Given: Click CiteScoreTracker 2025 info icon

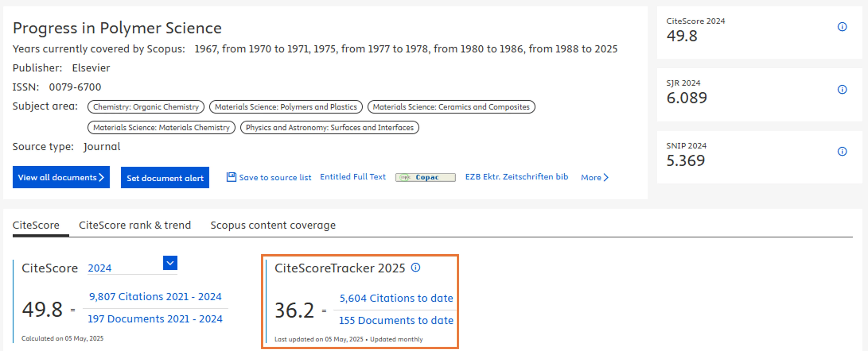Looking at the screenshot, I should click(x=415, y=268).
